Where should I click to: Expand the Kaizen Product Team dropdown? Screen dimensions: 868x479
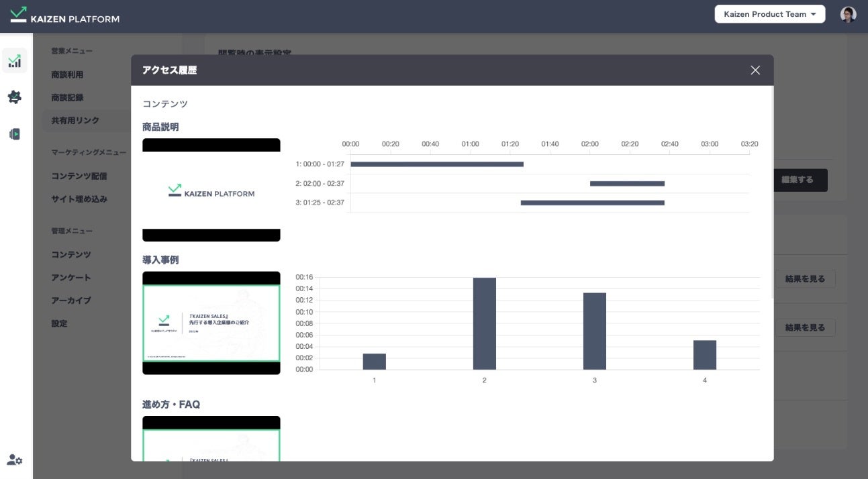point(770,14)
